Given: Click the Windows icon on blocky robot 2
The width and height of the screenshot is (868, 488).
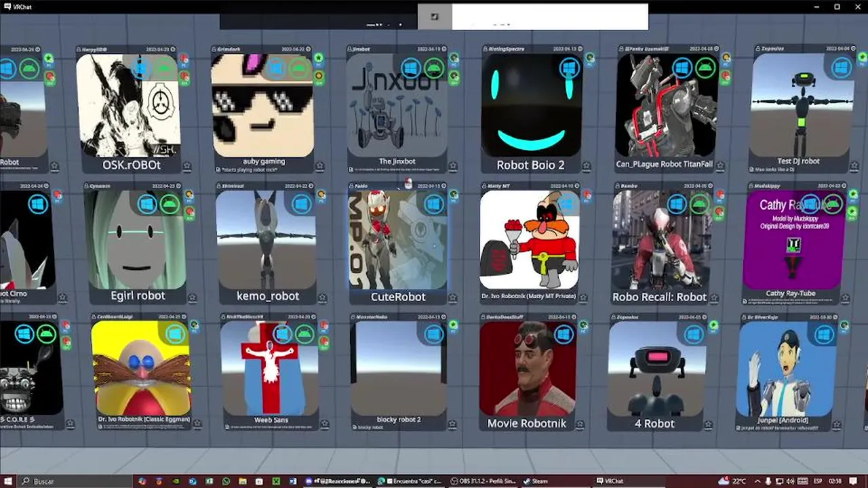Looking at the screenshot, I should point(434,334).
